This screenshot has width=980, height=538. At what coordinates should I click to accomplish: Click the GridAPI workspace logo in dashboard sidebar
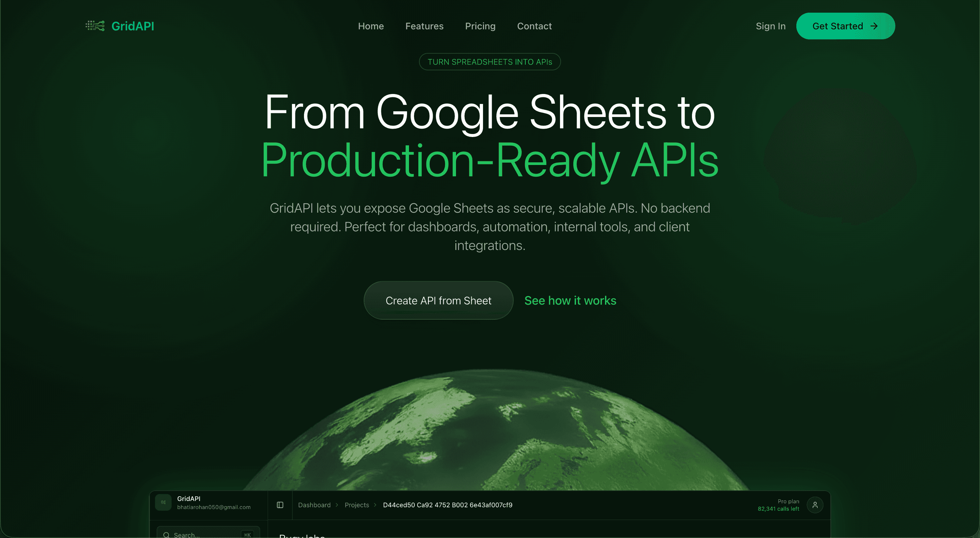pyautogui.click(x=163, y=502)
